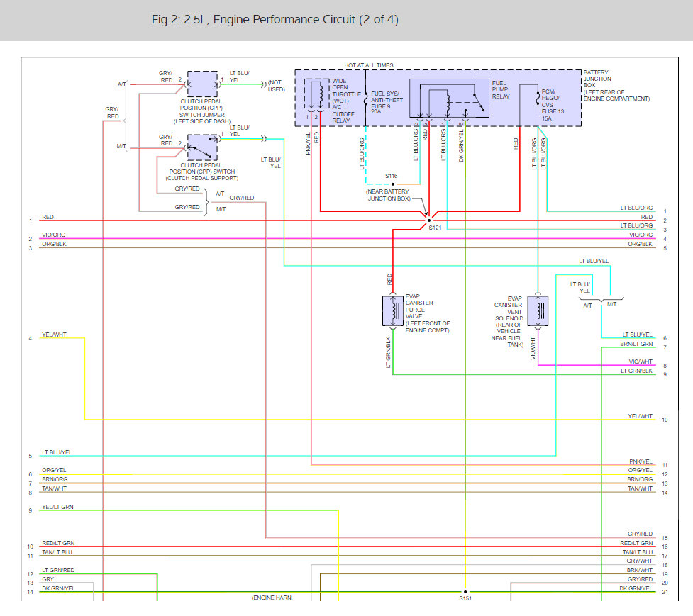The image size is (693, 616).
Task: Click splice point S121
Action: click(x=428, y=220)
